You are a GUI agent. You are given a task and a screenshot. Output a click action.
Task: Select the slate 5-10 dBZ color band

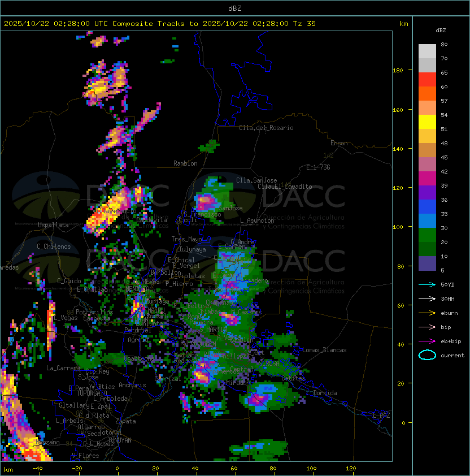(427, 263)
